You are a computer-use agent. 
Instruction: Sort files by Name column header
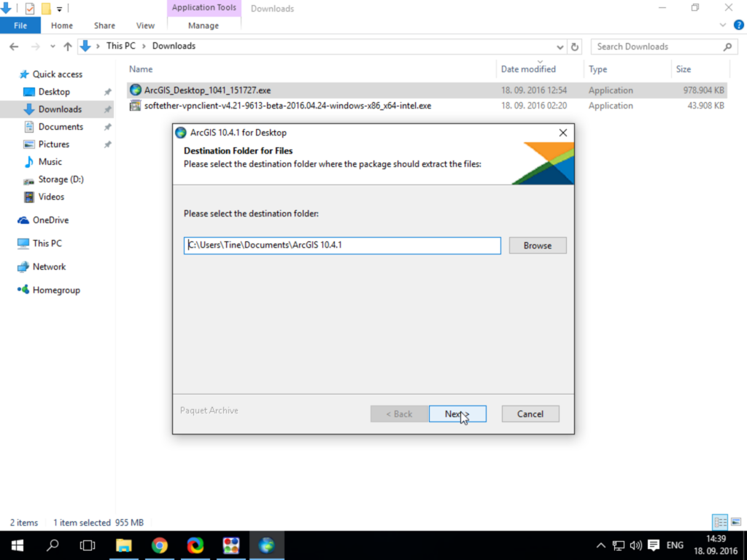tap(141, 69)
